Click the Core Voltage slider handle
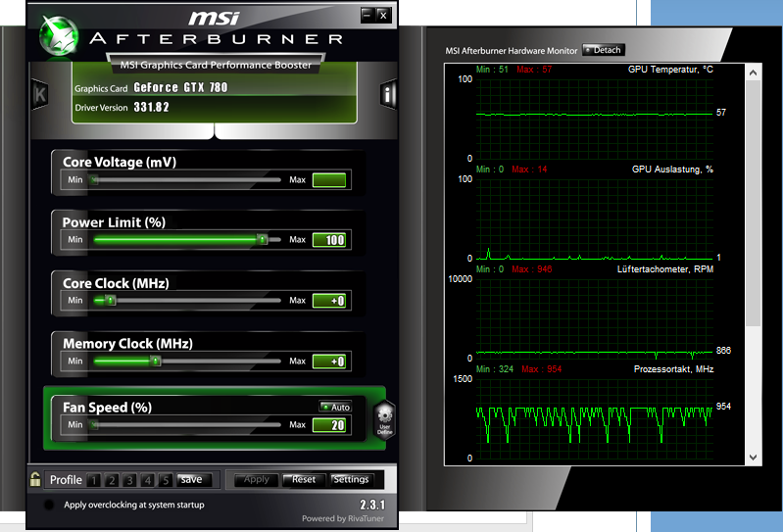Screen dimensions: 783x532 (x=94, y=179)
